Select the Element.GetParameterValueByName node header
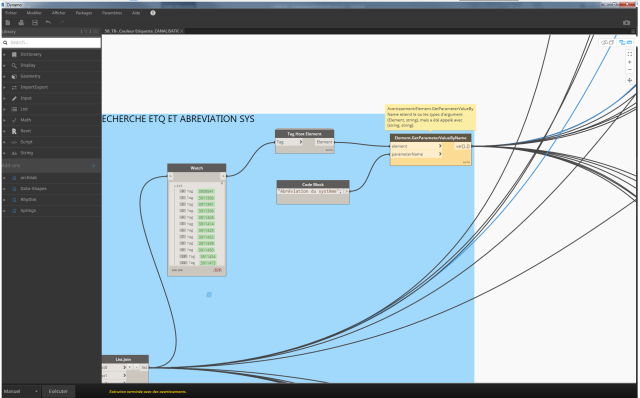The height and width of the screenshot is (398, 640). pyautogui.click(x=431, y=138)
